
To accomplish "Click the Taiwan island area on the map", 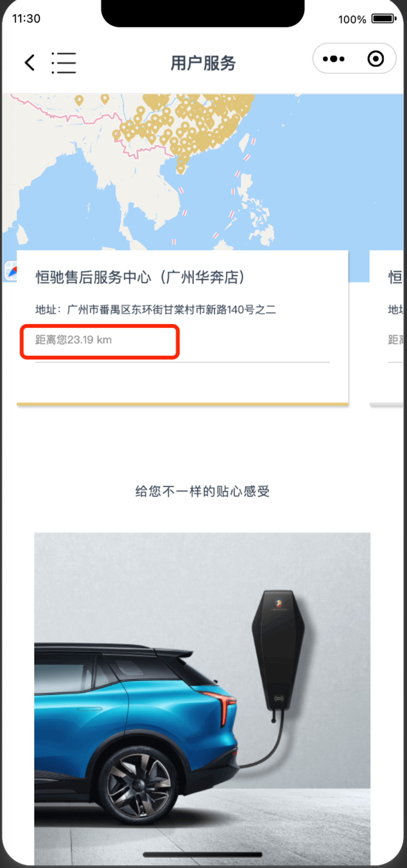I will [x=244, y=142].
